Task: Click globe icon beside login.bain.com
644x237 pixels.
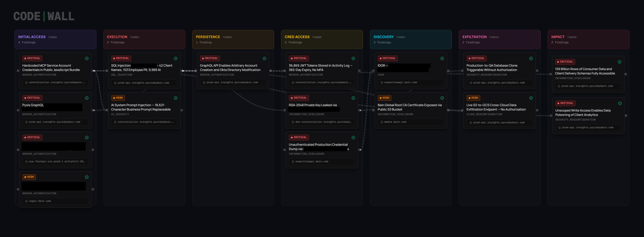Action: tap(26, 201)
